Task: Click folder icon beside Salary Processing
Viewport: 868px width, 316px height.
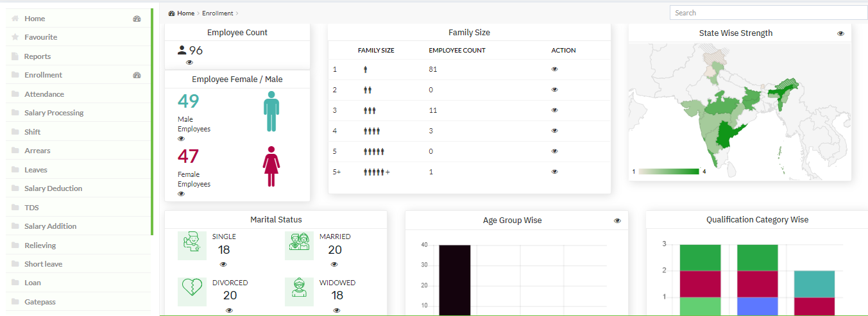Action: tap(15, 113)
